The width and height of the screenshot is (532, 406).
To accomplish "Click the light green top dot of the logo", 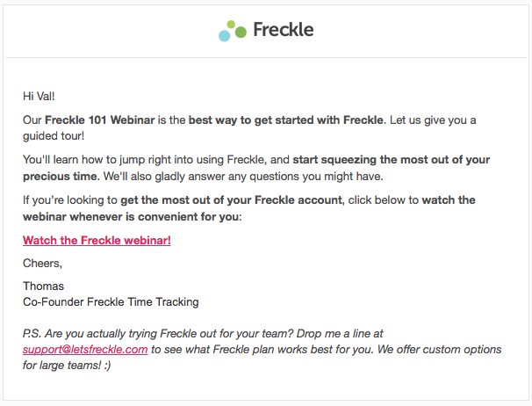I will coord(231,25).
